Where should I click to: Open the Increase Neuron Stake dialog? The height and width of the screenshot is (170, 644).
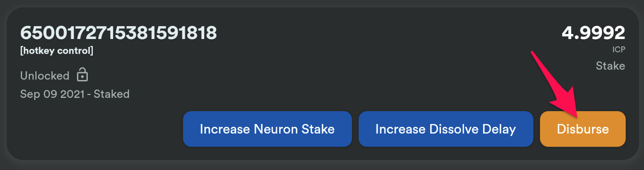tap(267, 129)
